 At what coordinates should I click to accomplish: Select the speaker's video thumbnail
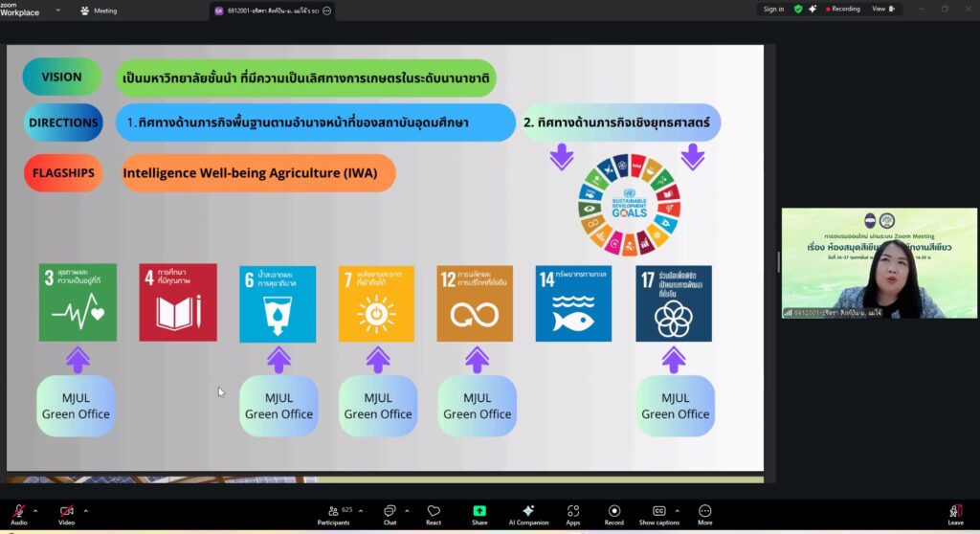point(879,263)
